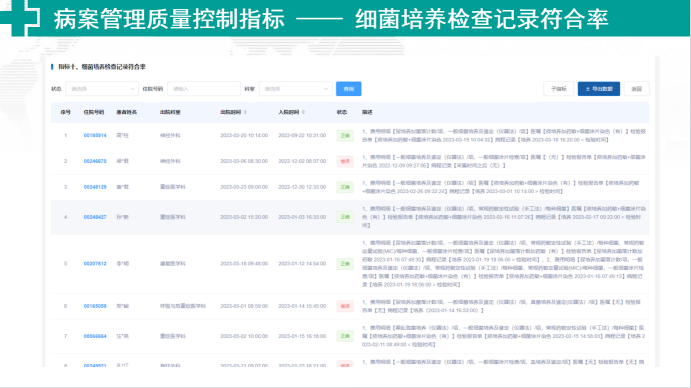
Task: Click the 描述 column header
Action: click(367, 112)
